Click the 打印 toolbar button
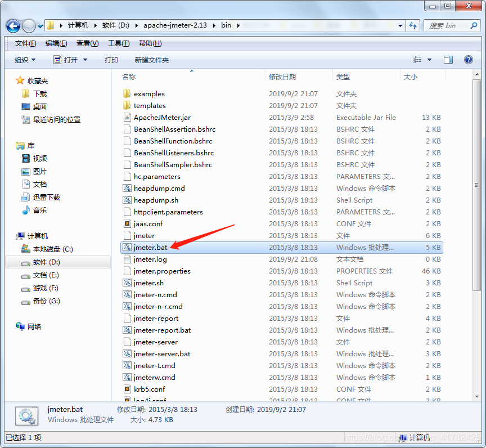486x448 pixels. 111,60
